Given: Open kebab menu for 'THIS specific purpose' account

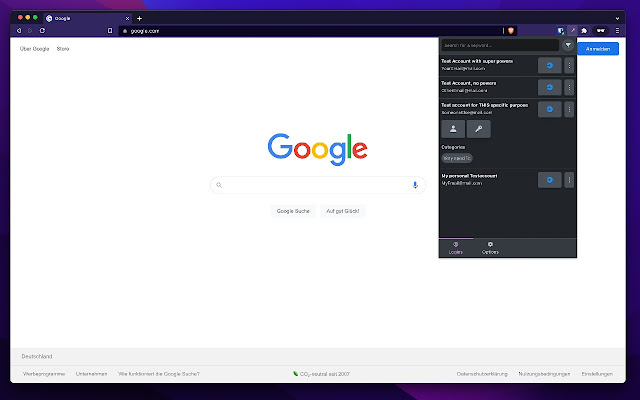Looking at the screenshot, I should click(569, 109).
